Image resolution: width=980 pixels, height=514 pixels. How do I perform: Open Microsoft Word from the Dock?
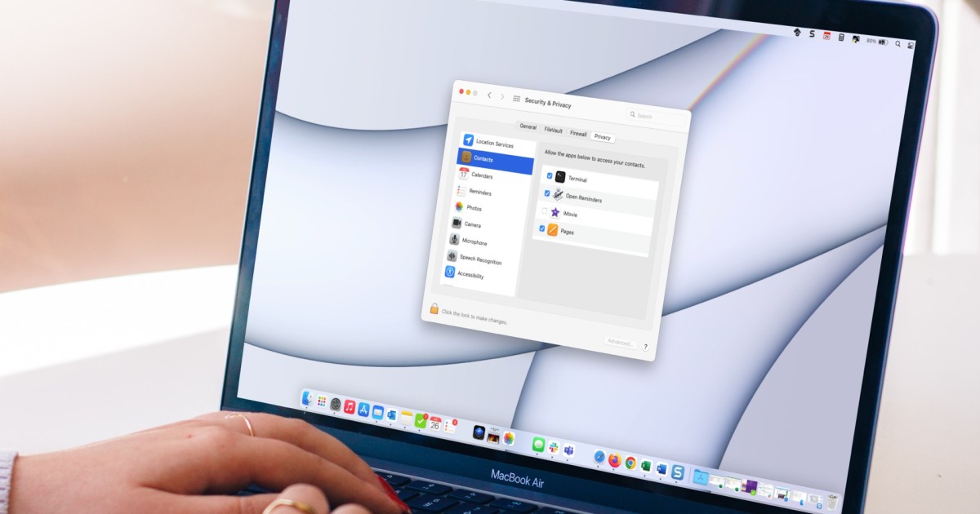pos(661,470)
